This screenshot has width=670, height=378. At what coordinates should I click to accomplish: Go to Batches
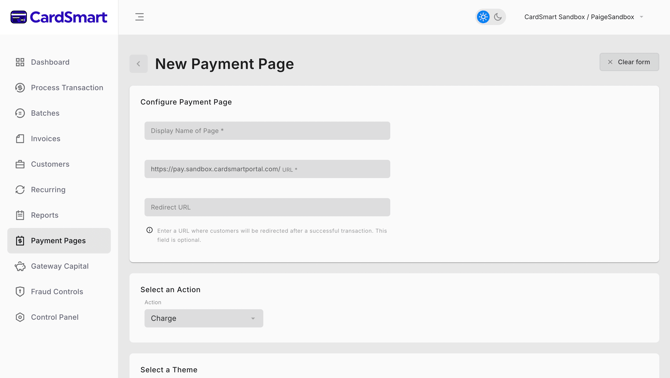coord(45,113)
